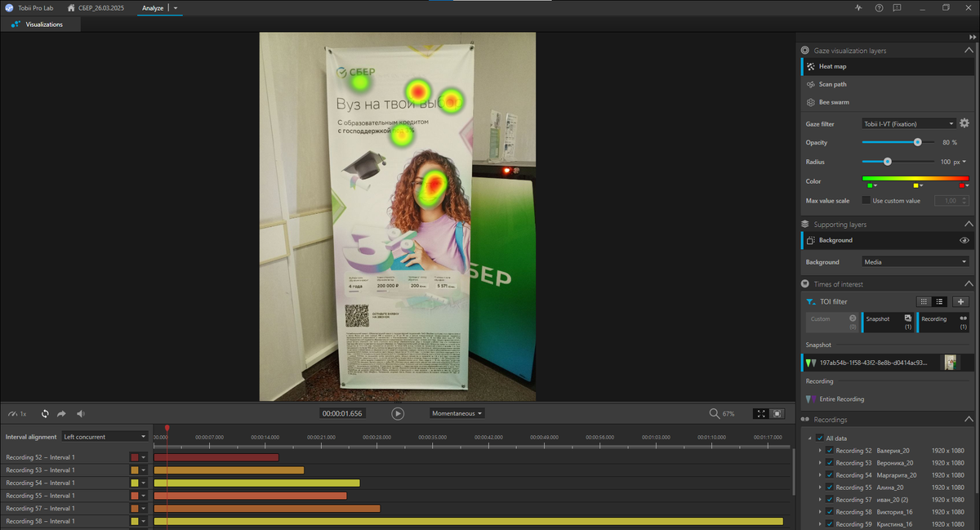Image resolution: width=980 pixels, height=530 pixels.
Task: Open the Background Media dropdown
Action: tap(915, 262)
